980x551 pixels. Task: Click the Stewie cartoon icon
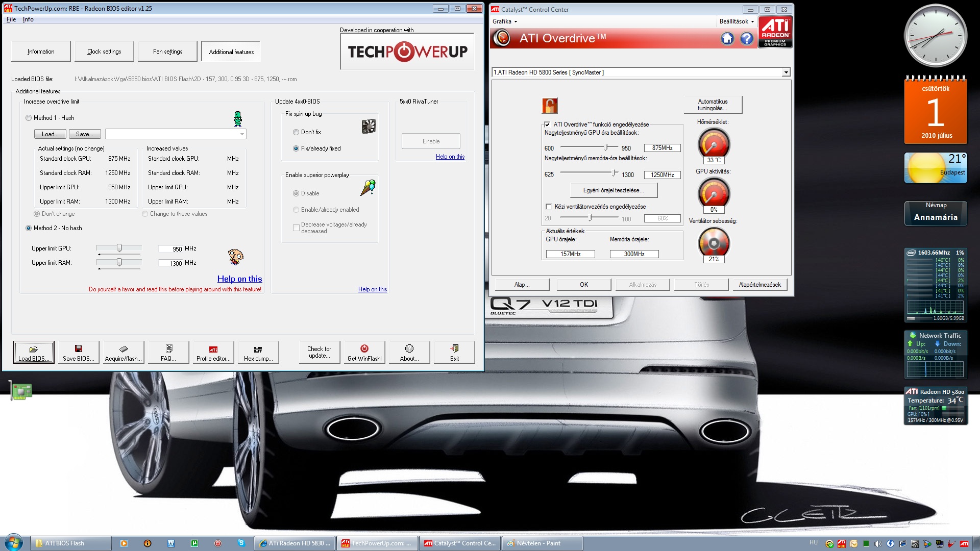[x=235, y=257]
